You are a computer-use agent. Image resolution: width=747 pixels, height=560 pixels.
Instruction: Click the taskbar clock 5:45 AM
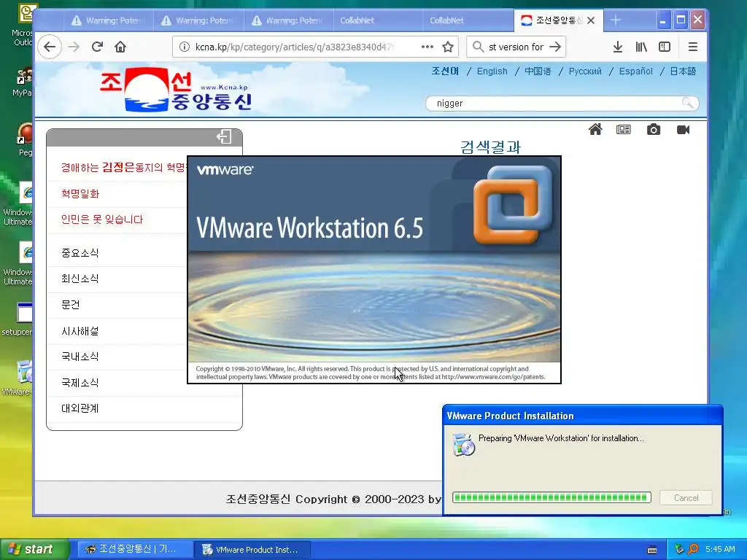click(x=720, y=549)
